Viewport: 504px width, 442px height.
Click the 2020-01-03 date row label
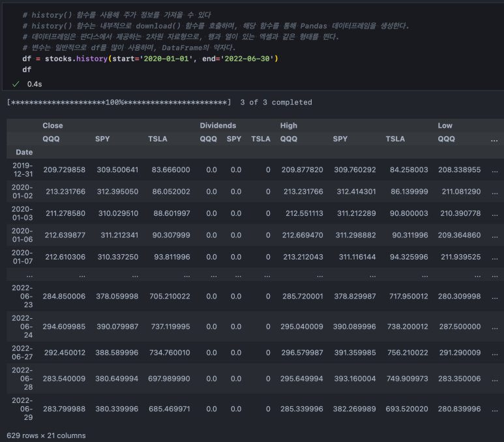pyautogui.click(x=22, y=213)
